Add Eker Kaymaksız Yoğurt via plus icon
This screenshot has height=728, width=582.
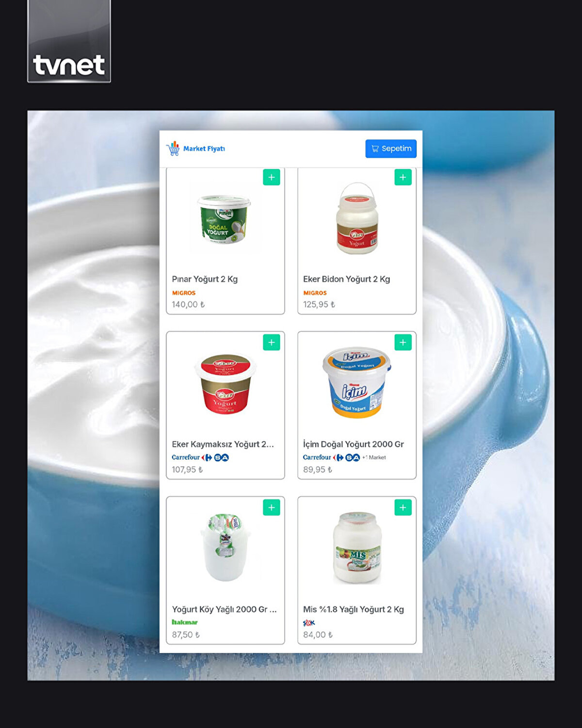(x=272, y=342)
